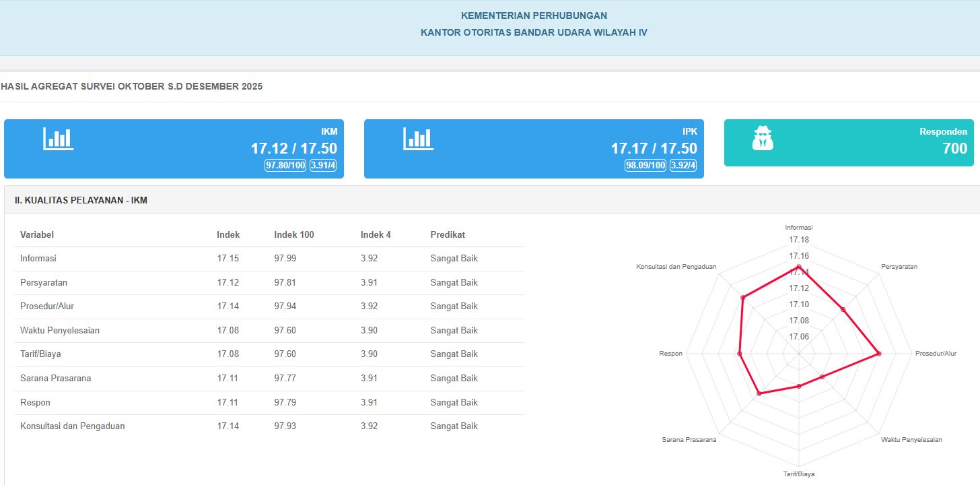This screenshot has width=980, height=485.
Task: Click the Informasi data point on radar chart
Action: click(799, 267)
